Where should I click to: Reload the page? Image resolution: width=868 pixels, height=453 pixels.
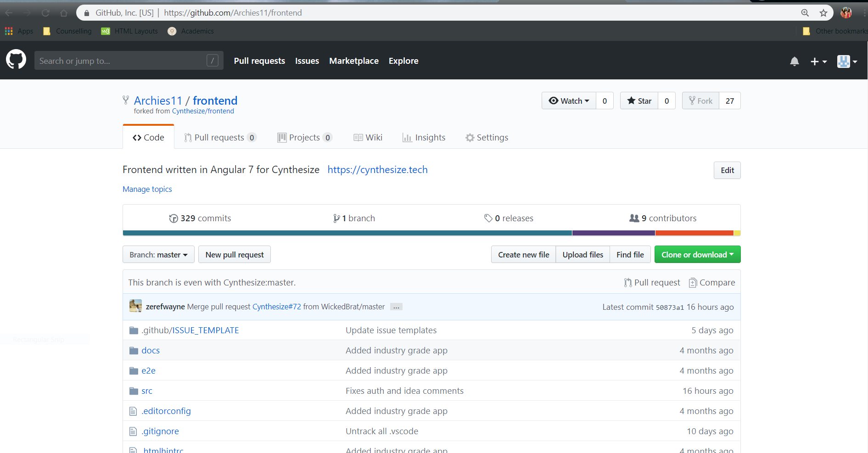[45, 13]
